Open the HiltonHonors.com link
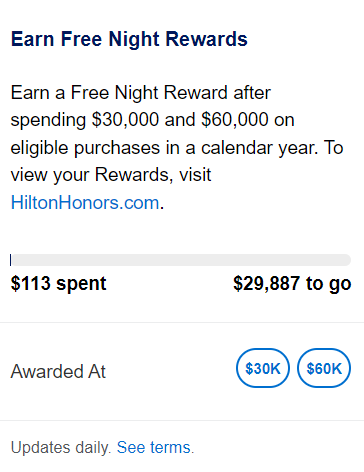The image size is (364, 472). (85, 203)
